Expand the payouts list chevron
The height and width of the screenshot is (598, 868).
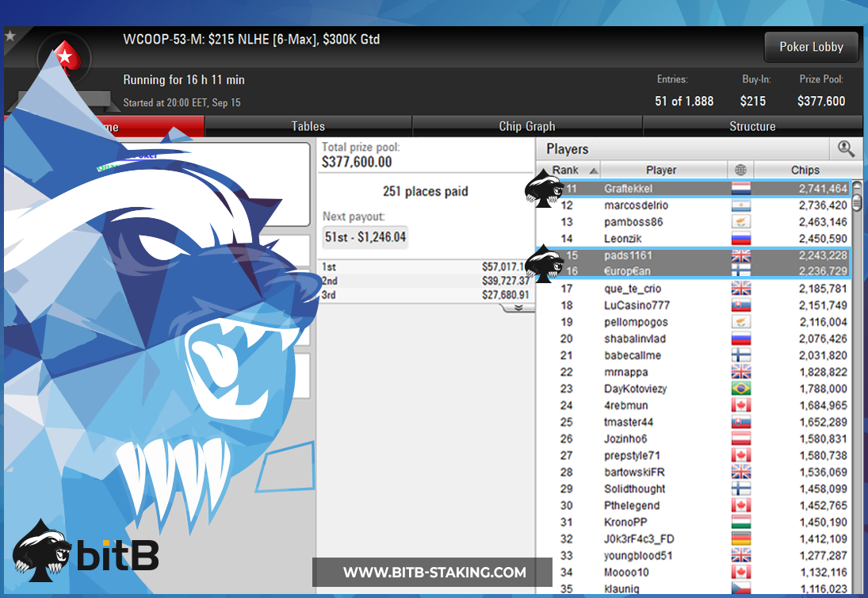coord(518,308)
